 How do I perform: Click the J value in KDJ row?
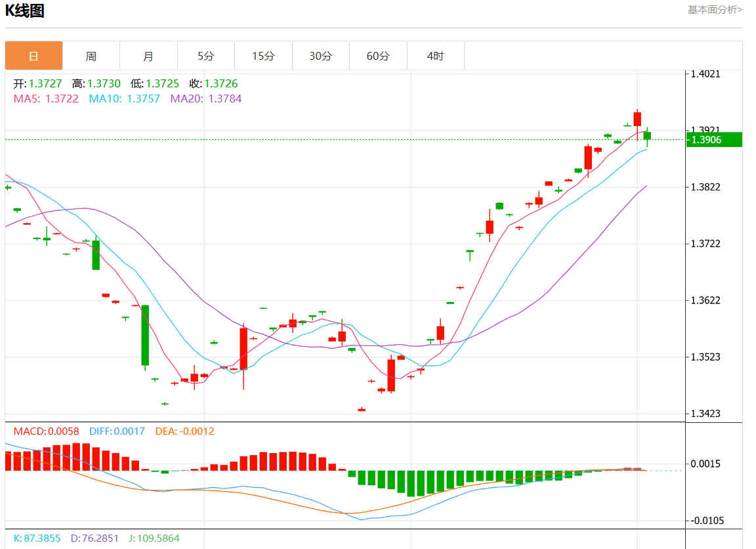[154, 538]
